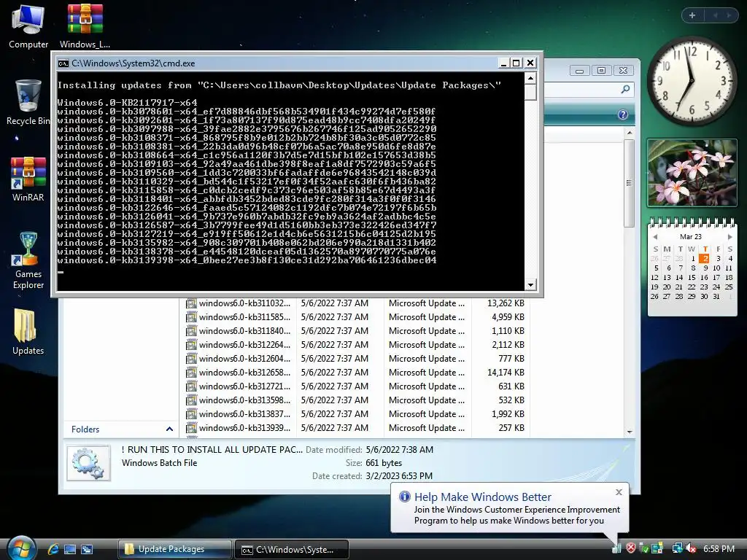This screenshot has width=747, height=560.
Task: Click Switch between windows quick launch icon
Action: 87,549
